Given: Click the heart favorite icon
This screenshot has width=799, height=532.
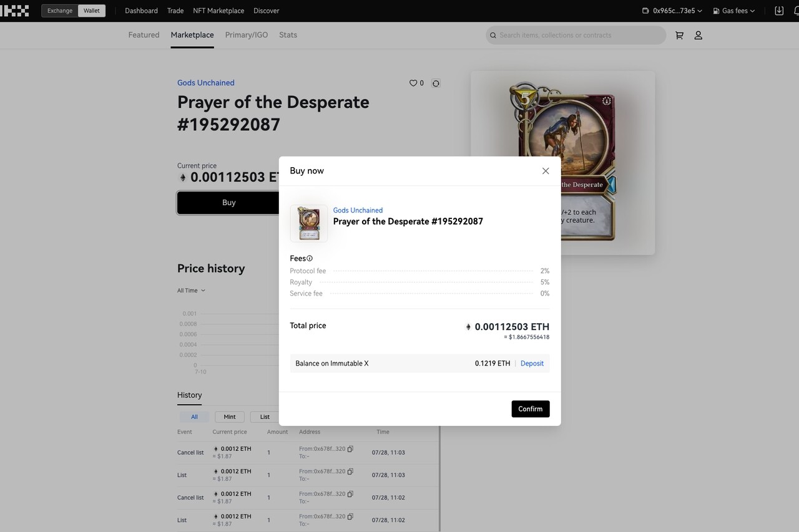Looking at the screenshot, I should pos(413,83).
